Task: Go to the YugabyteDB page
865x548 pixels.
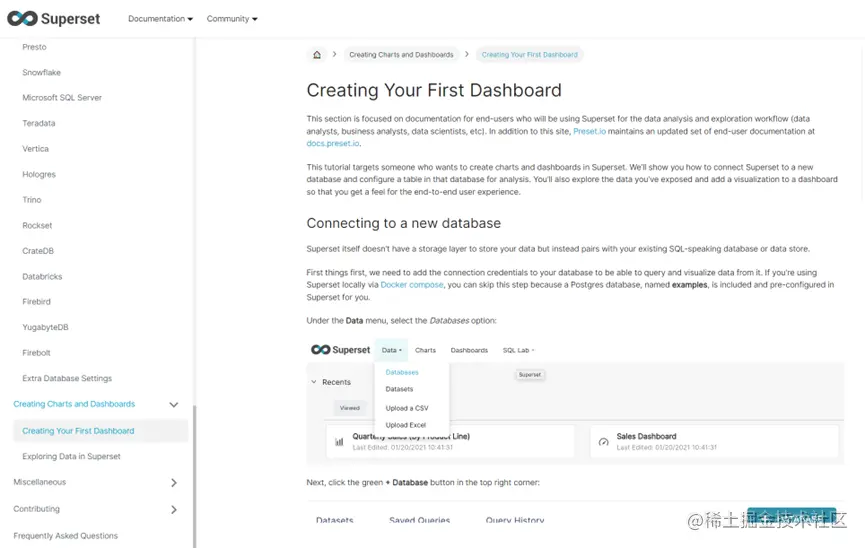Action: coord(45,327)
